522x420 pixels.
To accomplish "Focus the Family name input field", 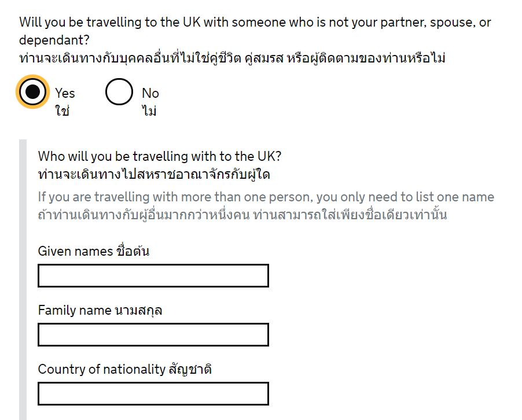I will (x=153, y=334).
